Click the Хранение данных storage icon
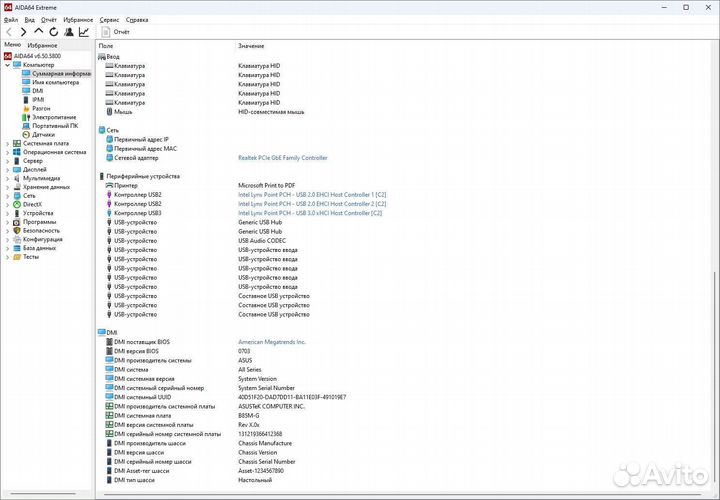720x500 pixels. 17,187
